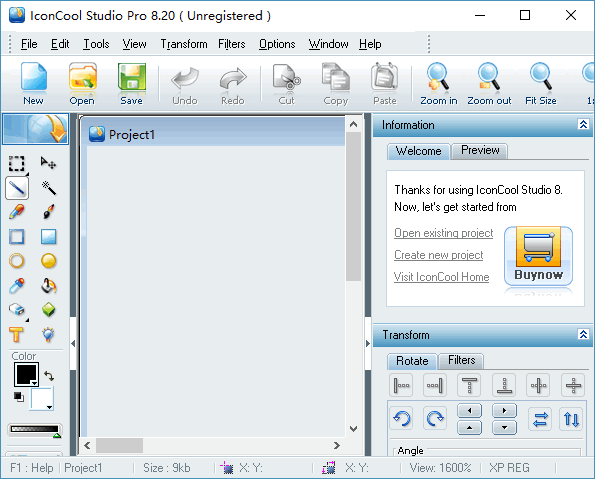Click the Open existing project link

[444, 233]
